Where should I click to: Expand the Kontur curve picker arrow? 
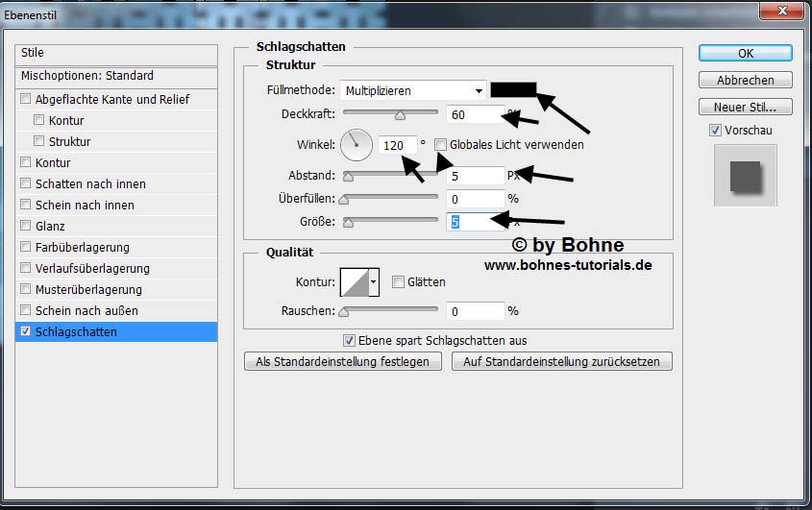[374, 281]
